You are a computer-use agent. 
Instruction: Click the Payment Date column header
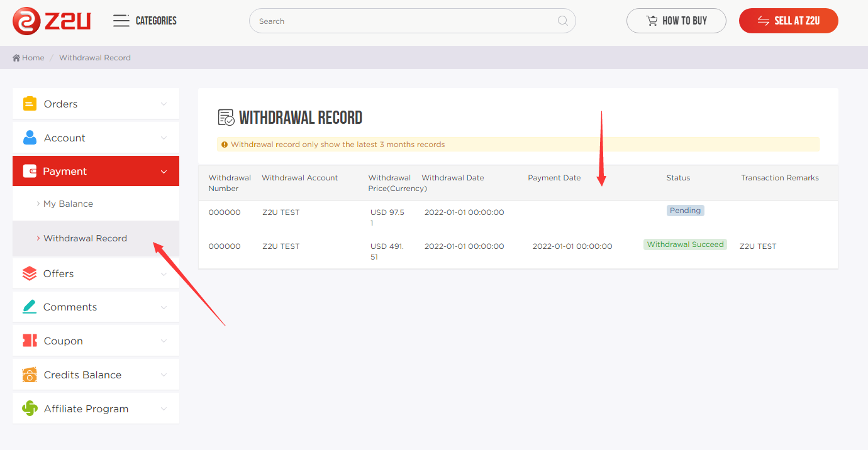[554, 178]
